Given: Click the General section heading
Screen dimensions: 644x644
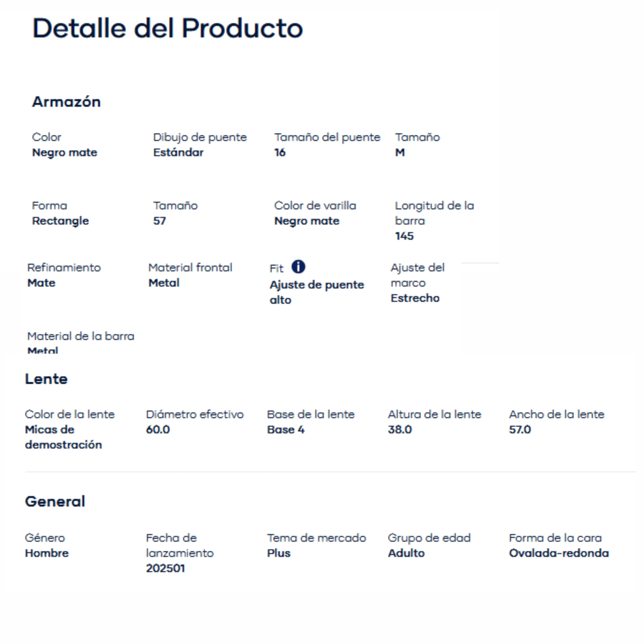Looking at the screenshot, I should (55, 501).
